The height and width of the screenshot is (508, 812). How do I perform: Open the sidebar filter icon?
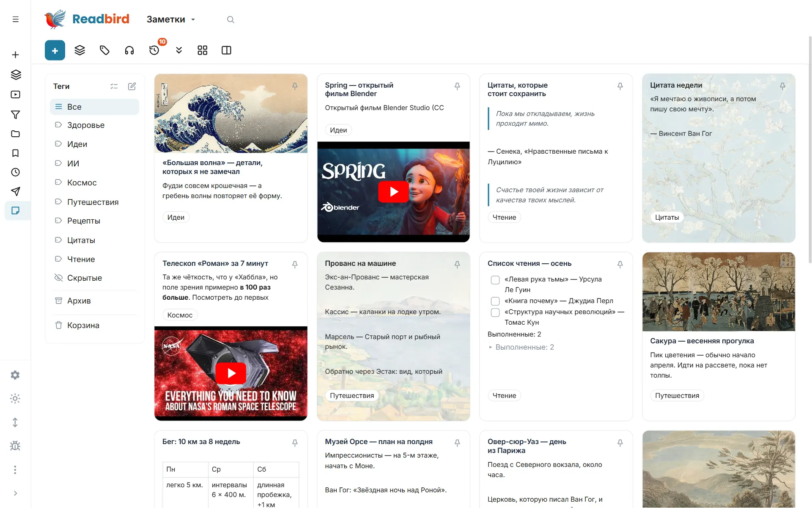16,115
